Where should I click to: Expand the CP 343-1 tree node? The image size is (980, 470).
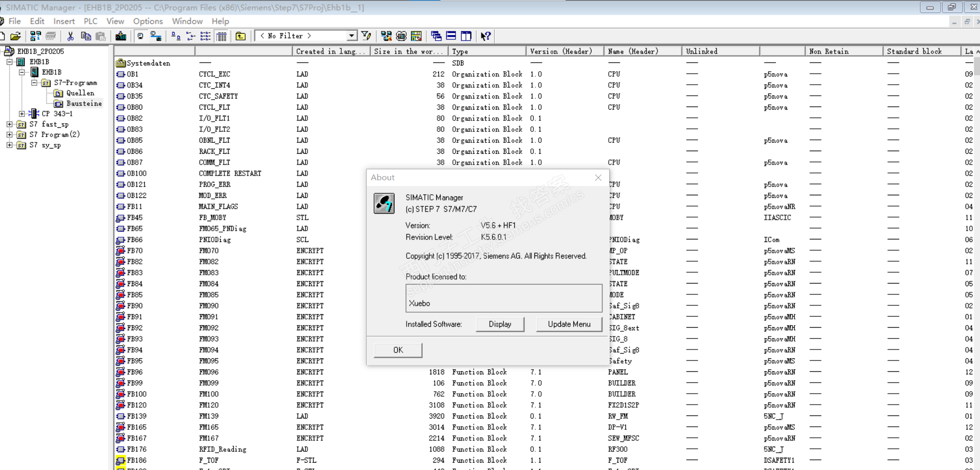(22, 114)
